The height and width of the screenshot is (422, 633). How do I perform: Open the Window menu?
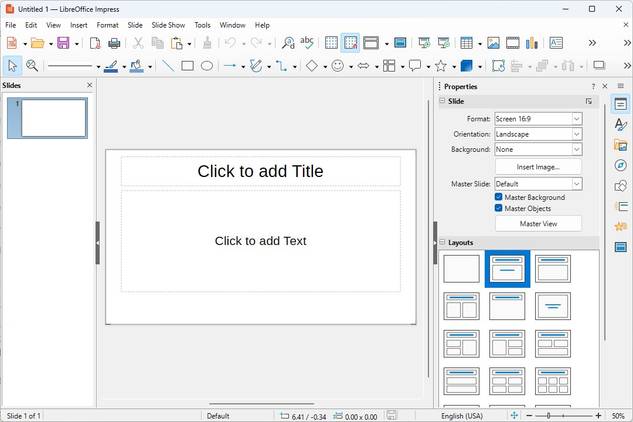click(232, 25)
